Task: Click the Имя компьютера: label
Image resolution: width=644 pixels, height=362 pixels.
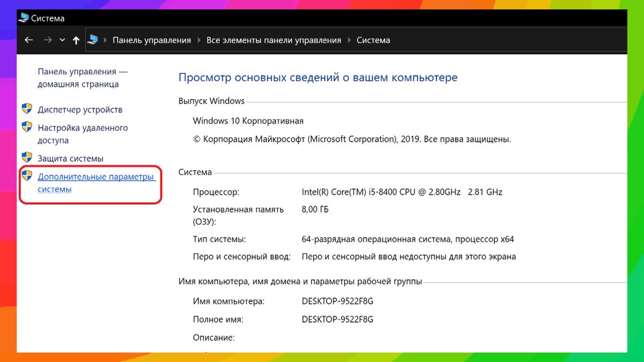Action: [x=229, y=301]
